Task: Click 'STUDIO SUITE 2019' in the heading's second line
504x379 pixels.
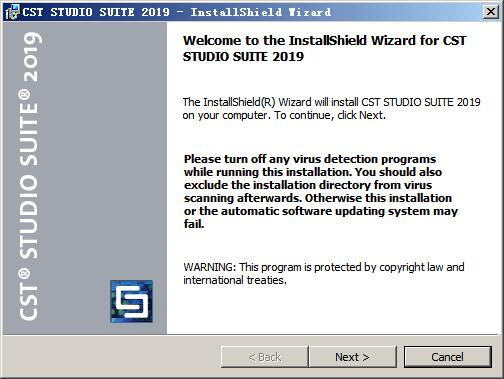Action: [x=243, y=57]
